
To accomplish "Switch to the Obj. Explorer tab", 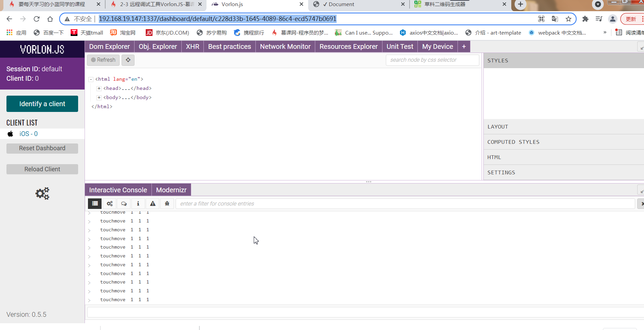I will (158, 46).
